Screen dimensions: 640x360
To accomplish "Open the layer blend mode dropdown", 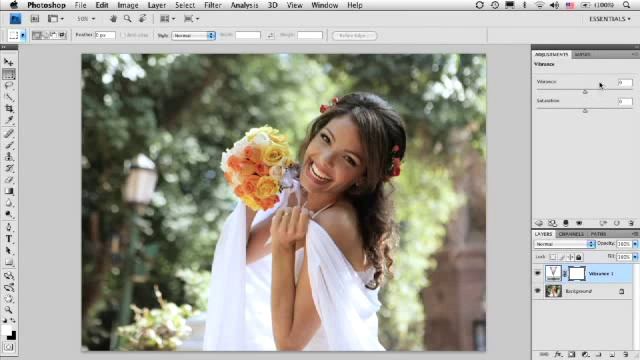I will 564,244.
